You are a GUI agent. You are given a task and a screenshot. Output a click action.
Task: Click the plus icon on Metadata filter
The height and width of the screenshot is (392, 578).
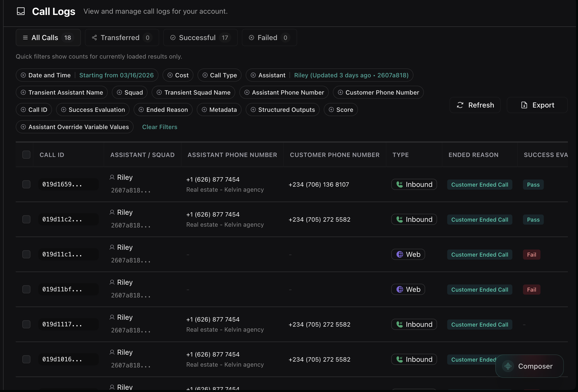tap(204, 110)
